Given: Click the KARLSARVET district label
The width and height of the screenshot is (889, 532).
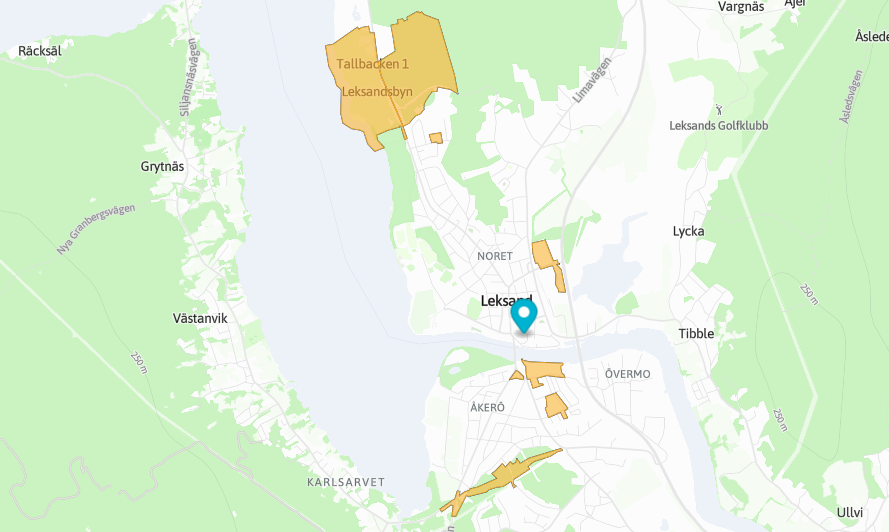Looking at the screenshot, I should point(346,482).
